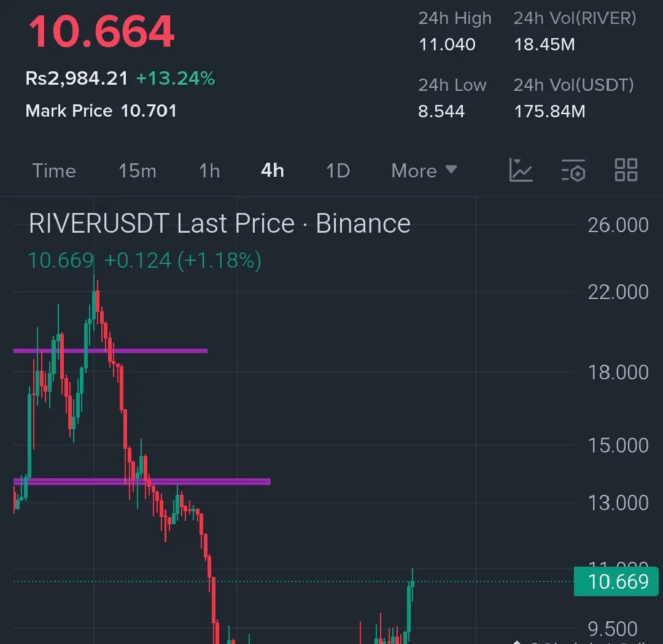Tap the 9.500 price axis label
The width and height of the screenshot is (663, 644).
point(612,629)
